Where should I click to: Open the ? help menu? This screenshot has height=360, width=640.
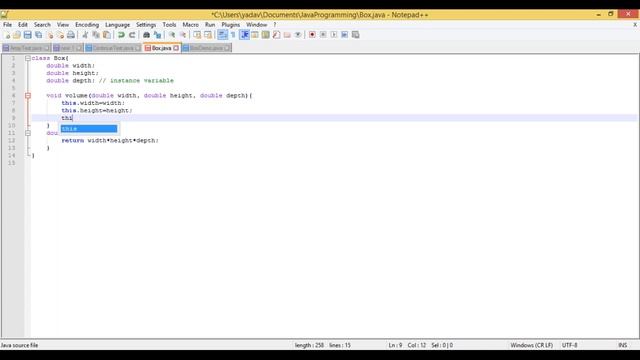coord(275,25)
